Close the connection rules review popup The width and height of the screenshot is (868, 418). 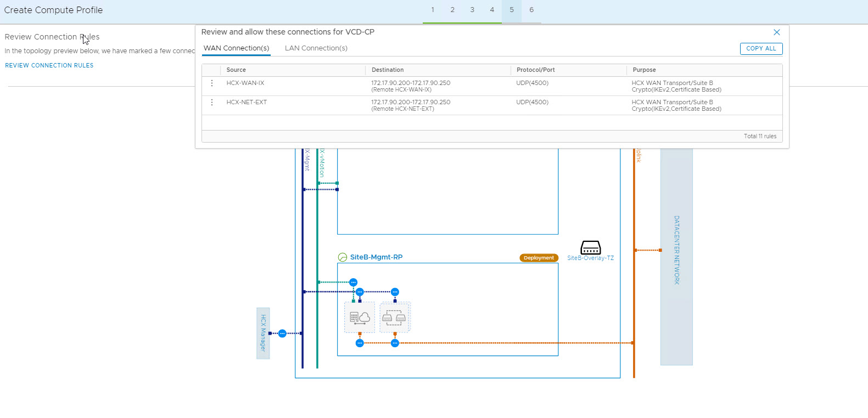point(776,32)
